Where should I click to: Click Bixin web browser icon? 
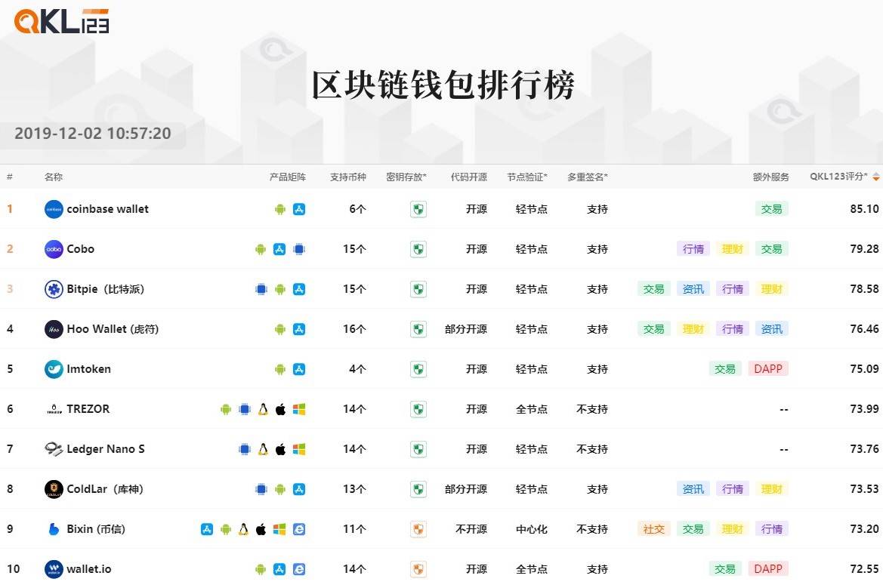[299, 529]
